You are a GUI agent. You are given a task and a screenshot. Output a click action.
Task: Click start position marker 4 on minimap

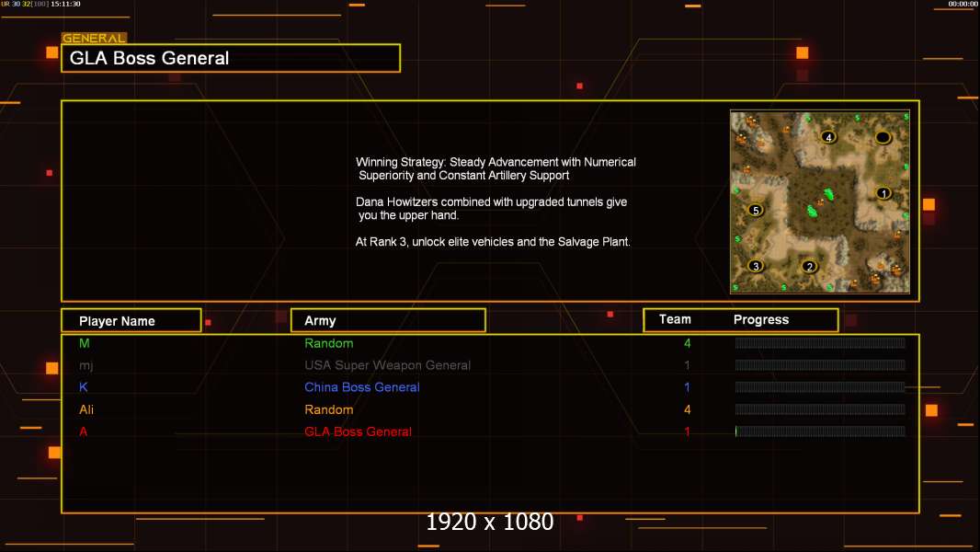(828, 137)
